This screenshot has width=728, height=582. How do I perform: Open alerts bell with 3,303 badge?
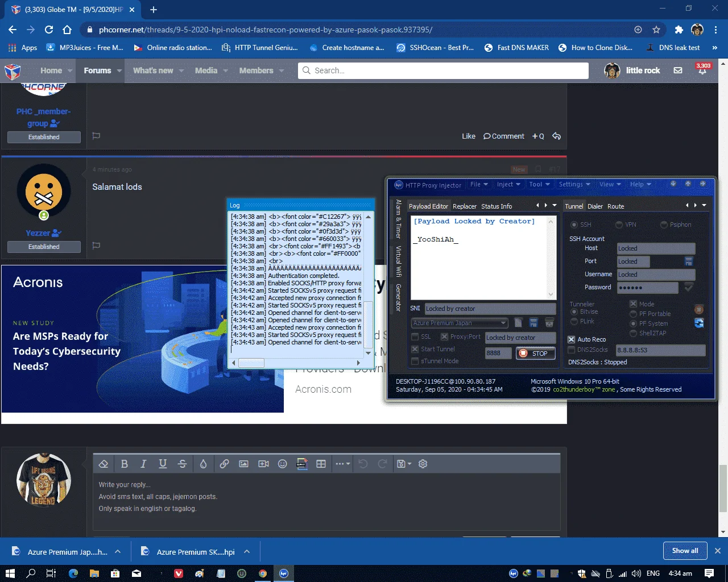703,69
